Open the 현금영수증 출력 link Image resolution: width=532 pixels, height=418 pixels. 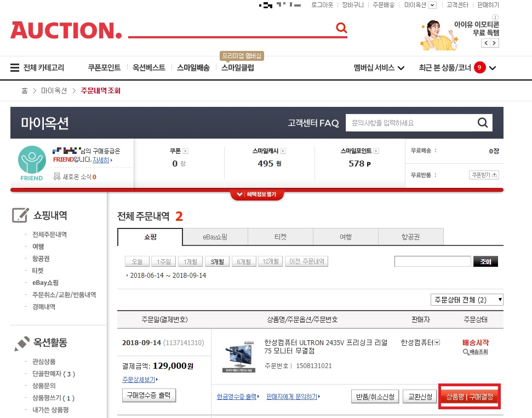pos(237,396)
